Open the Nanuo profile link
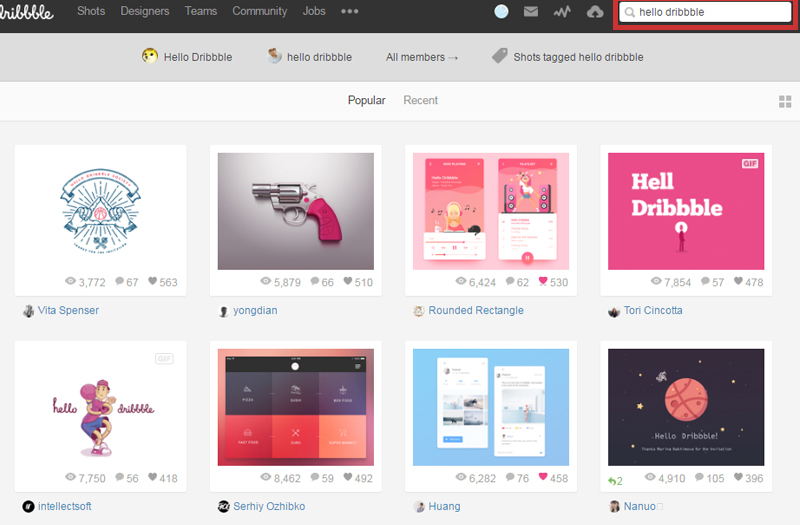 (640, 506)
